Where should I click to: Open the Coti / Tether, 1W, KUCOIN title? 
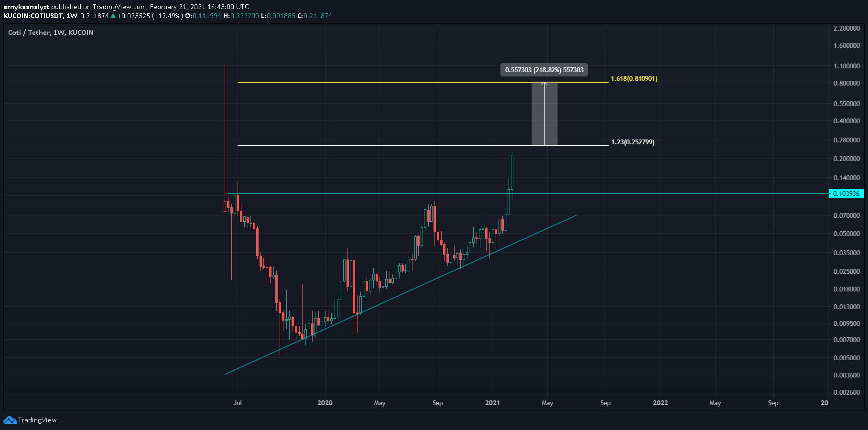[x=51, y=32]
